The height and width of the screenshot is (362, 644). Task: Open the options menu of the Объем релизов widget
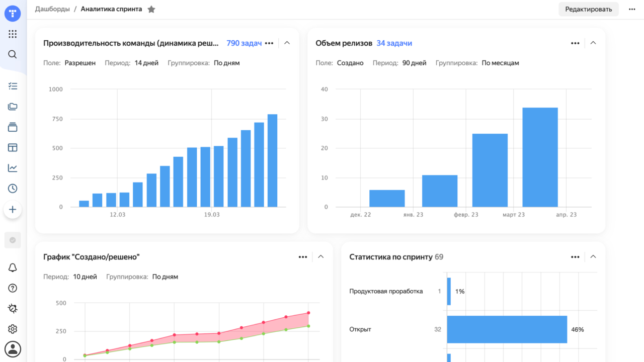(575, 43)
